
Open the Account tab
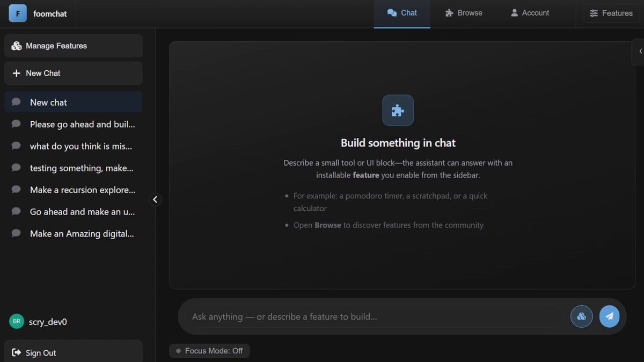coord(530,13)
